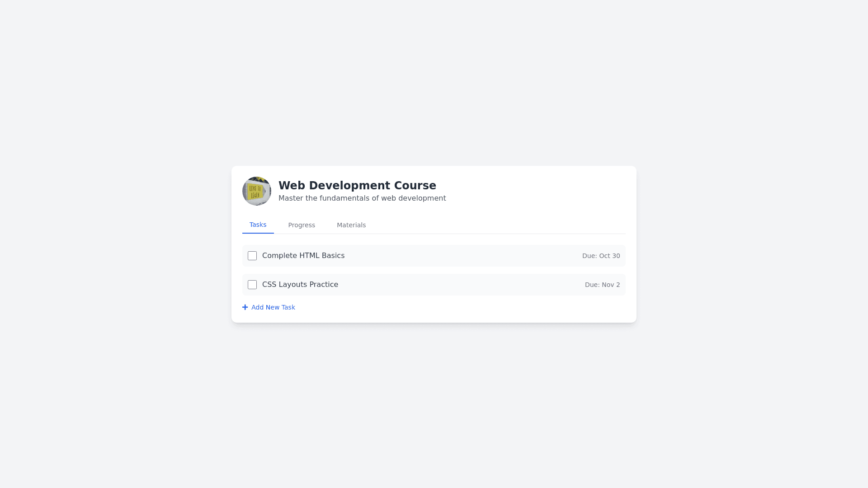This screenshot has width=868, height=488.
Task: Click the Due: Nov 2 date text
Action: [x=602, y=285]
